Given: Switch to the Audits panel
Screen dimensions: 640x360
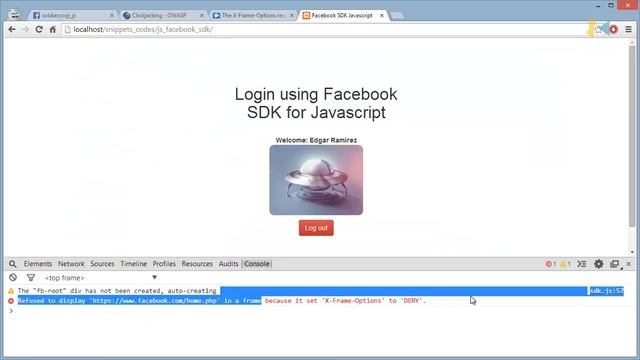Looking at the screenshot, I should (x=228, y=264).
